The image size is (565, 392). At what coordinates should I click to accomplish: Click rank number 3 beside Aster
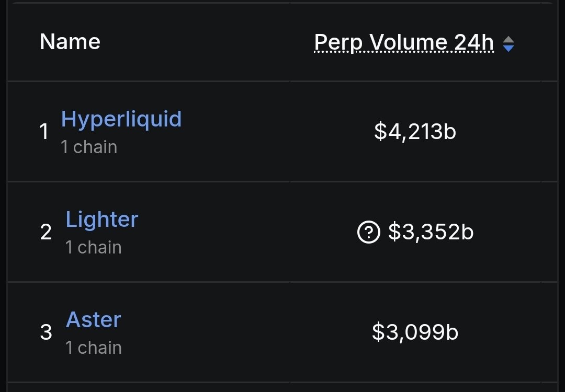46,332
